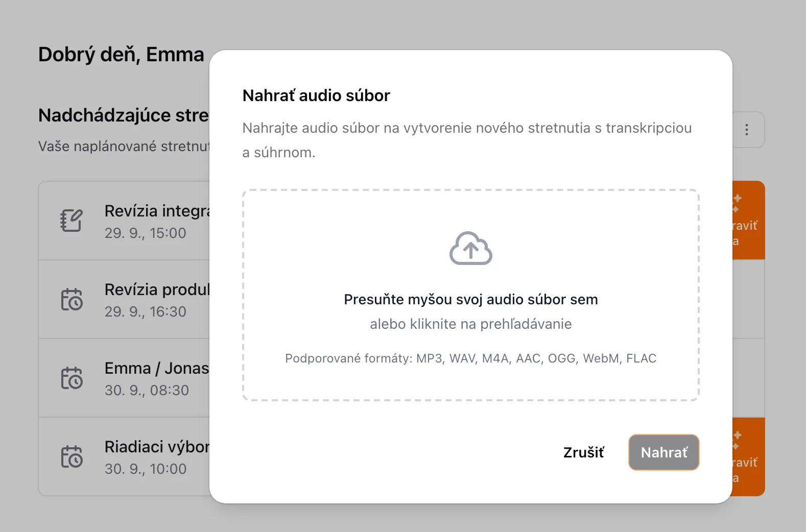Click the date '29. 9., 15:00'
Image resolution: width=806 pixels, height=532 pixels.
(146, 233)
